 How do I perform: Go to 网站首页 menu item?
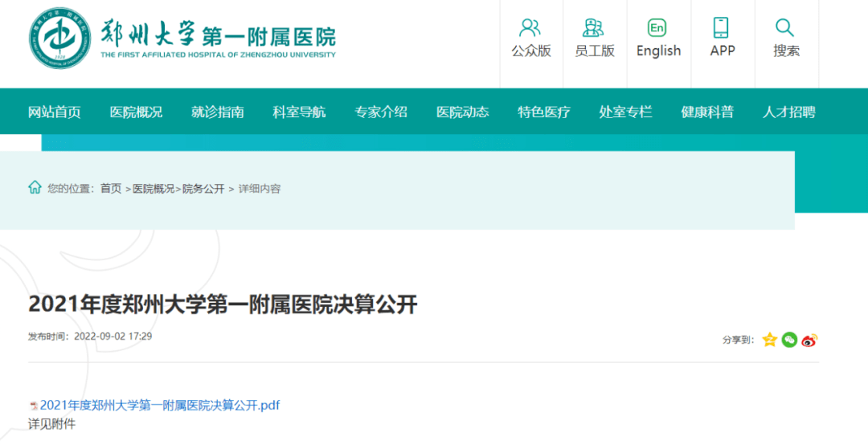point(55,112)
